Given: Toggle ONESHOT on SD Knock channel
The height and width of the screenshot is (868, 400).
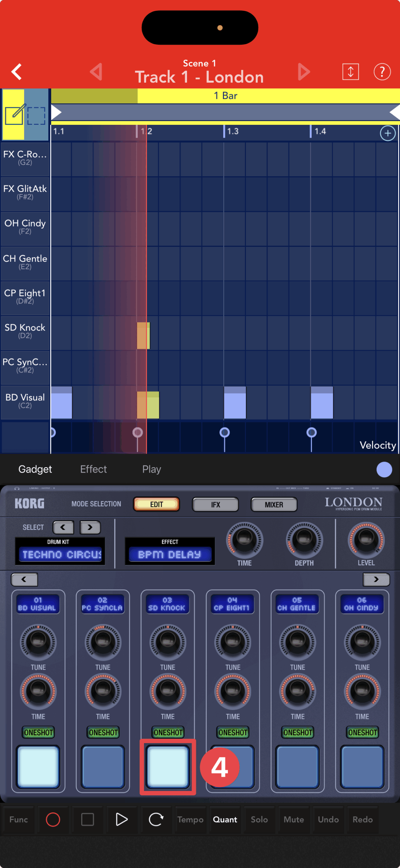Looking at the screenshot, I should pyautogui.click(x=168, y=732).
